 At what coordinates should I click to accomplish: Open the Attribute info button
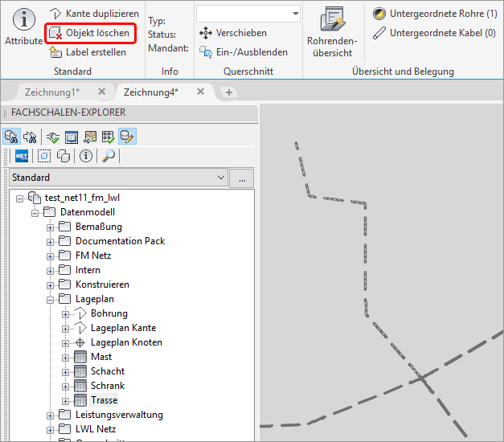click(x=24, y=27)
